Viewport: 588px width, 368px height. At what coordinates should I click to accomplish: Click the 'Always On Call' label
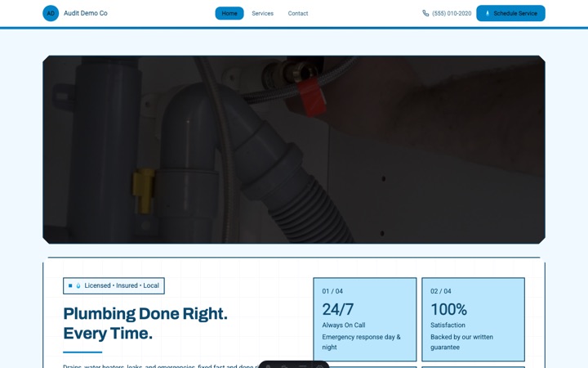pos(344,325)
